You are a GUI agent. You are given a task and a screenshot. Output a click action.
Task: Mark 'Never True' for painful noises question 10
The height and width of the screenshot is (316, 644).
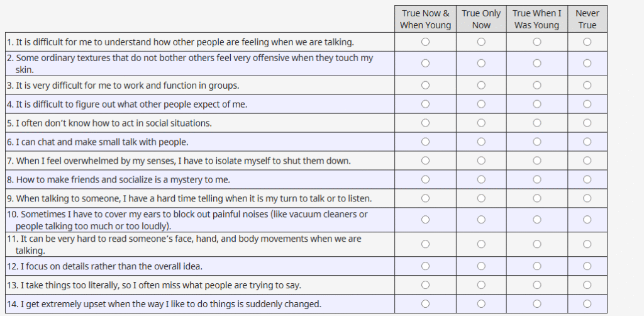(x=587, y=220)
